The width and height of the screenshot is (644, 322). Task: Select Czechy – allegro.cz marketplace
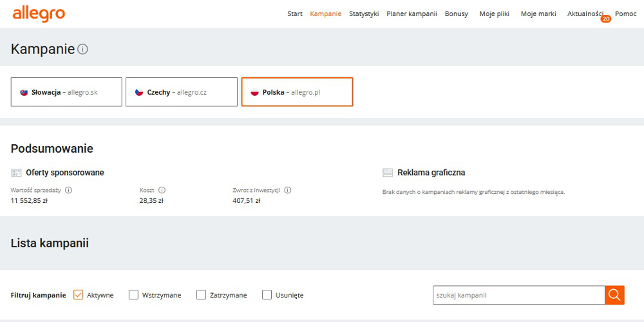[182, 92]
